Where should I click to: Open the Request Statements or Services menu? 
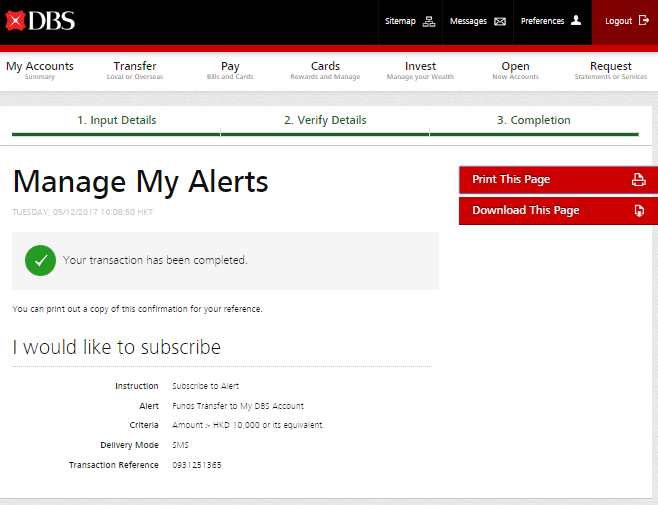pos(610,70)
